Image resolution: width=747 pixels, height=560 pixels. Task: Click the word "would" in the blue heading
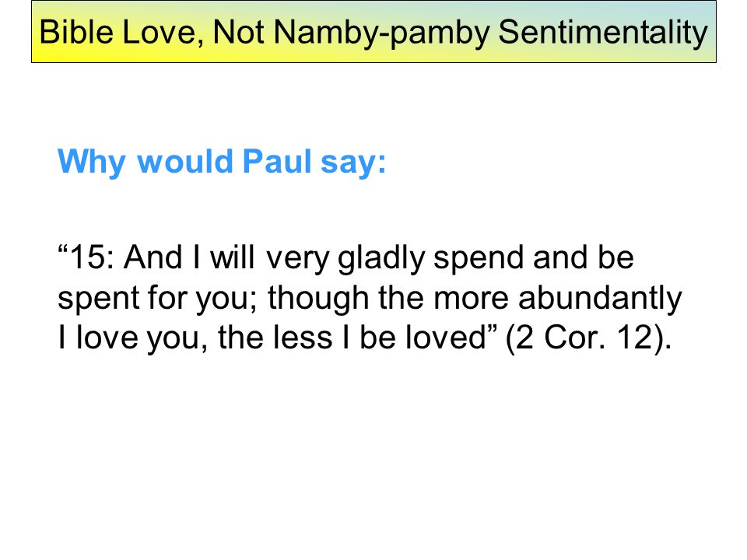[185, 161]
